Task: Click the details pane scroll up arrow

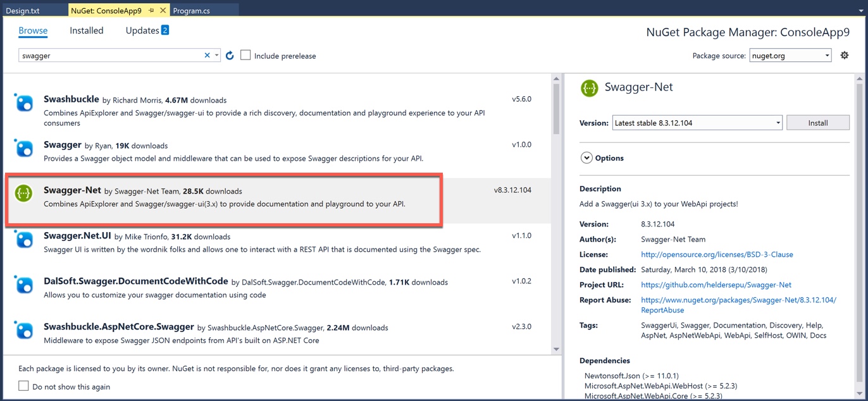Action: click(859, 78)
